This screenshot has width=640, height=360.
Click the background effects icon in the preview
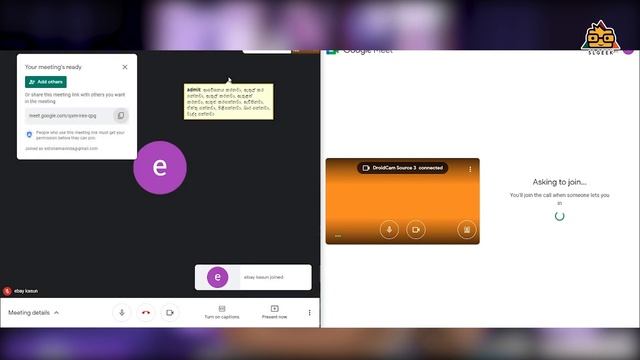point(467,230)
